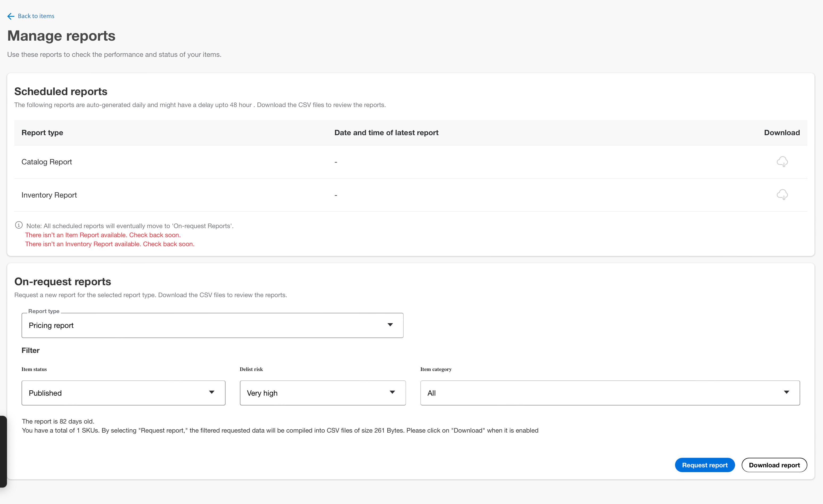Image resolution: width=823 pixels, height=504 pixels.
Task: Click the Request report button
Action: pyautogui.click(x=705, y=465)
